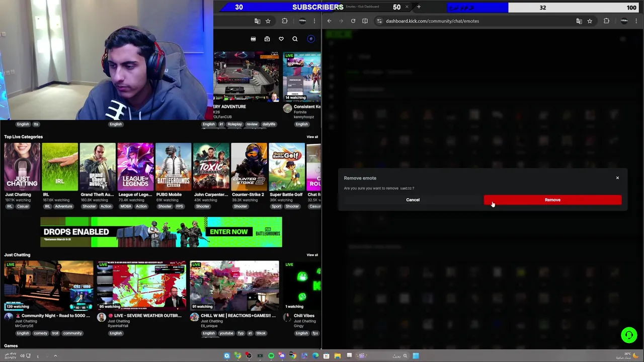Translate page icon in dashboard address bar
The image size is (644, 362).
coord(579,21)
